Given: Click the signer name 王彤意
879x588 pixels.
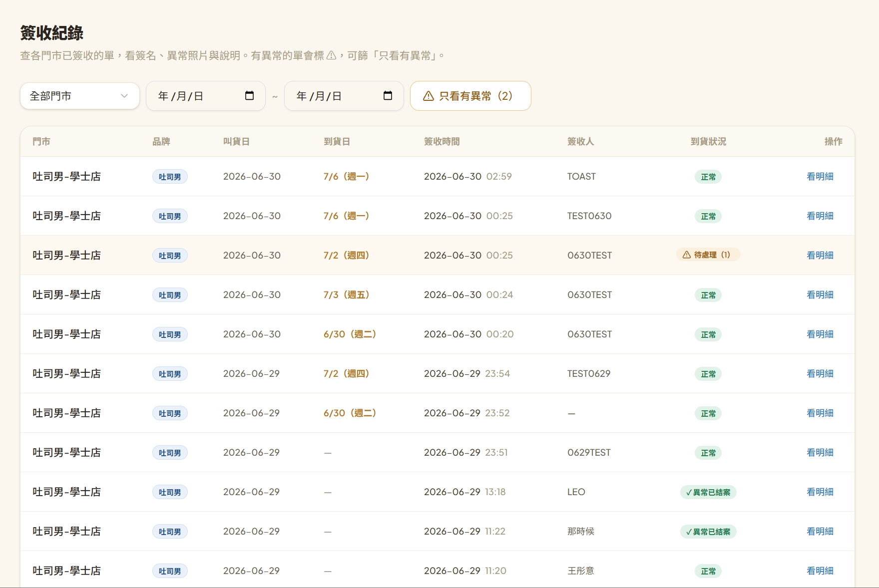Looking at the screenshot, I should pyautogui.click(x=580, y=571).
